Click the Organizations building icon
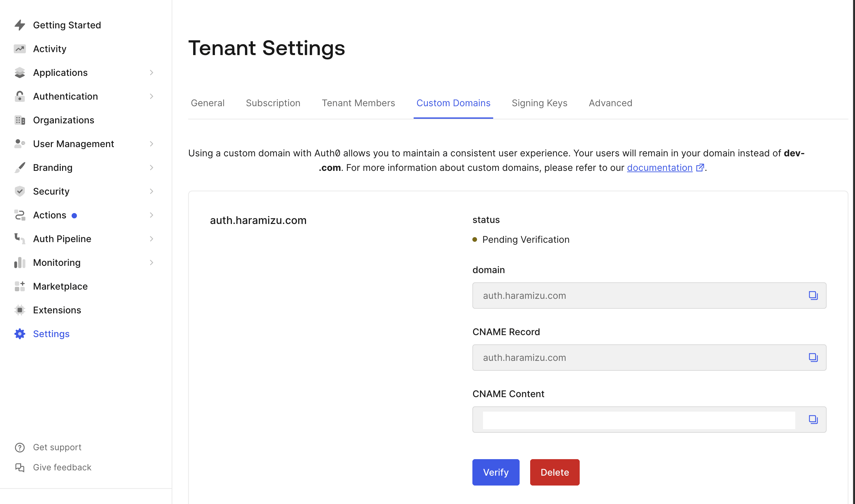Image resolution: width=855 pixels, height=504 pixels. tap(20, 120)
